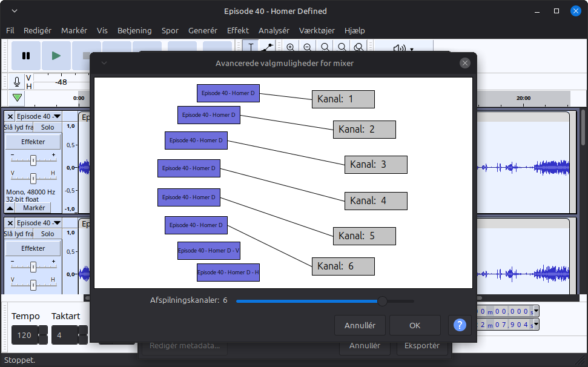Click the Zoom In magnifier icon
588x367 pixels.
[x=290, y=47]
